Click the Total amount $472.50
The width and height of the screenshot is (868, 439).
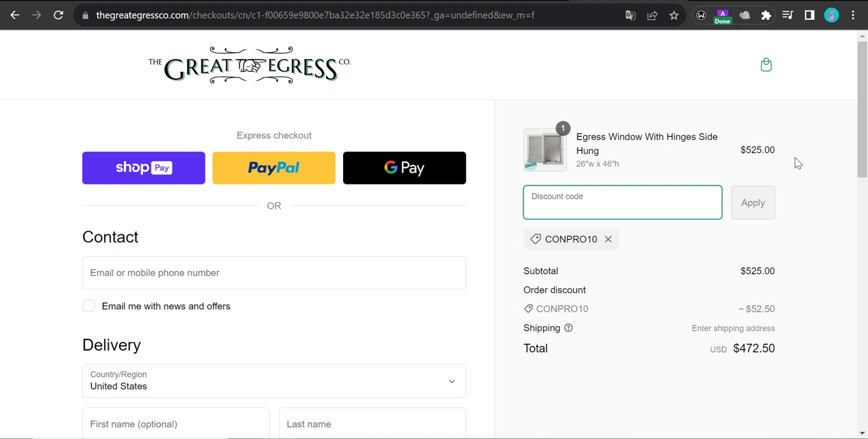click(754, 348)
